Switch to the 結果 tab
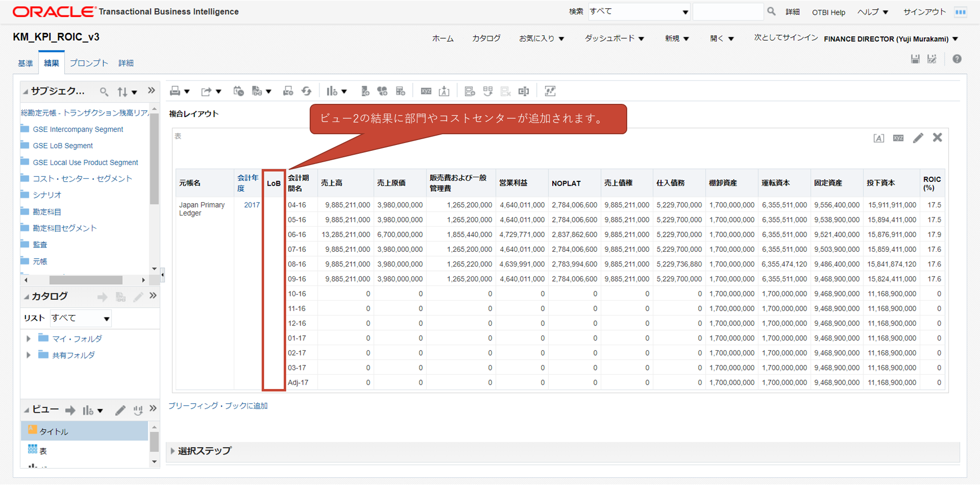980x486 pixels. [x=51, y=63]
